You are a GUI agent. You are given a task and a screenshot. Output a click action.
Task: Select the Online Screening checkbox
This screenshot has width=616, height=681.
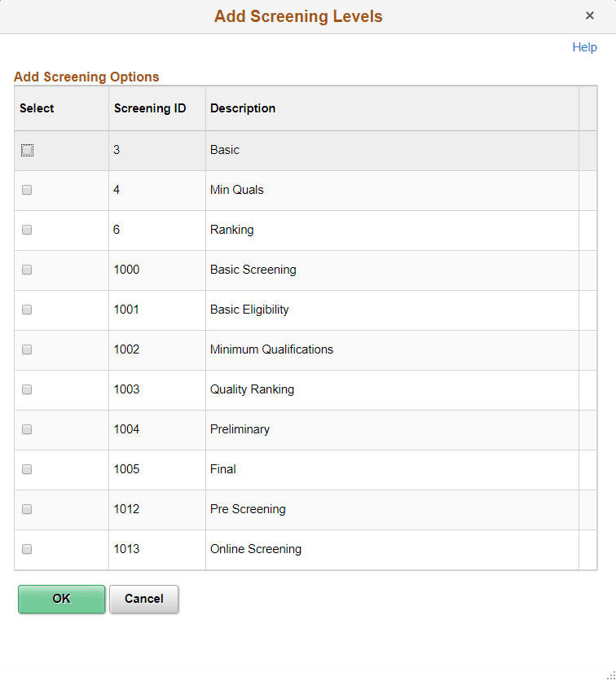[27, 549]
